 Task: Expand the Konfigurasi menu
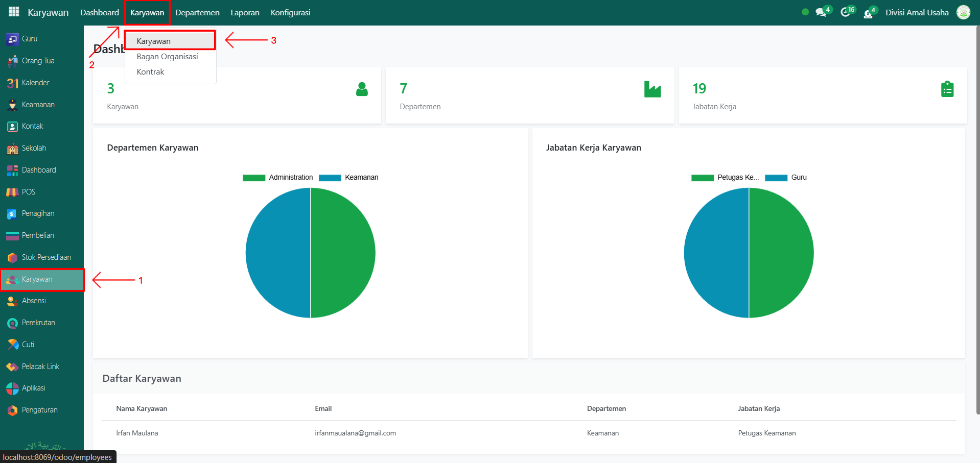pos(290,13)
